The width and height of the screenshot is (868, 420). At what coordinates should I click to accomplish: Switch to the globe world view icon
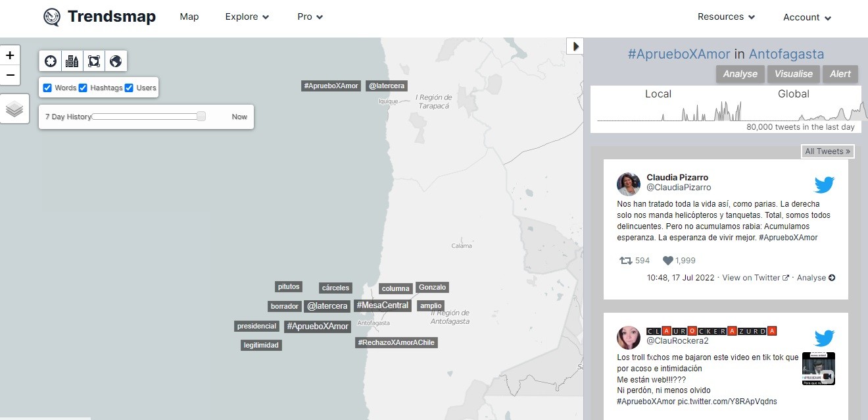click(x=116, y=61)
